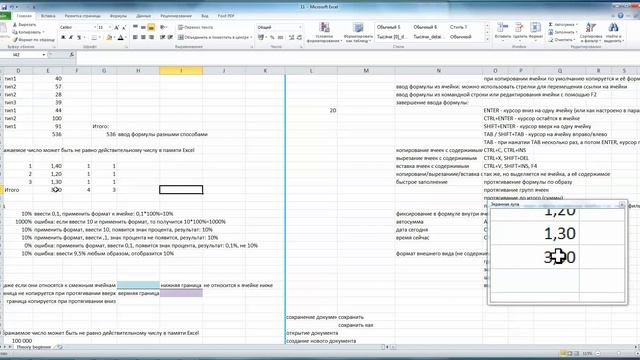
Task: Open Рецензирование ribbon tab
Action: (176, 16)
